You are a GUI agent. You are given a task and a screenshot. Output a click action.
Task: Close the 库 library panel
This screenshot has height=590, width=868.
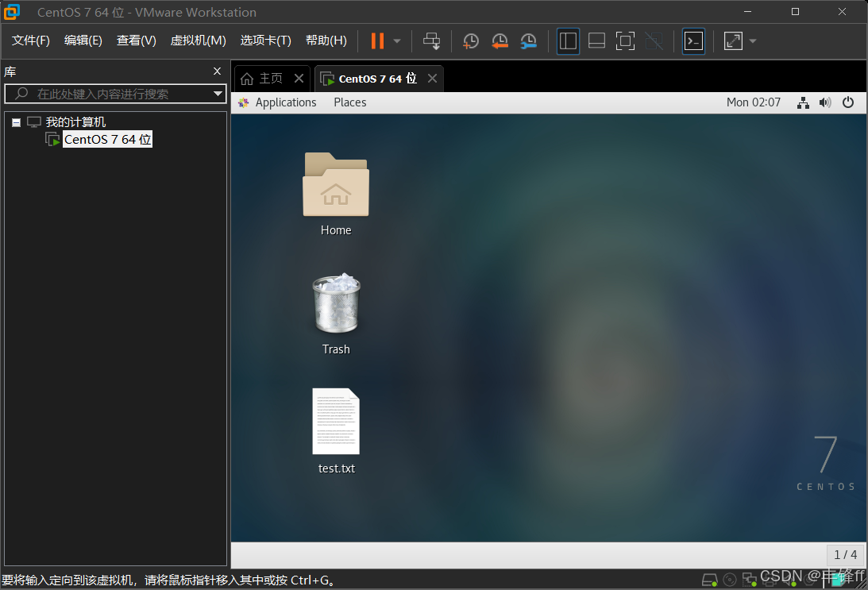pyautogui.click(x=217, y=71)
